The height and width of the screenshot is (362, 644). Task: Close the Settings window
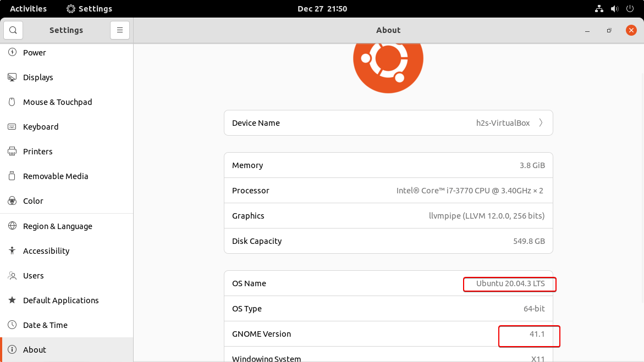point(631,30)
